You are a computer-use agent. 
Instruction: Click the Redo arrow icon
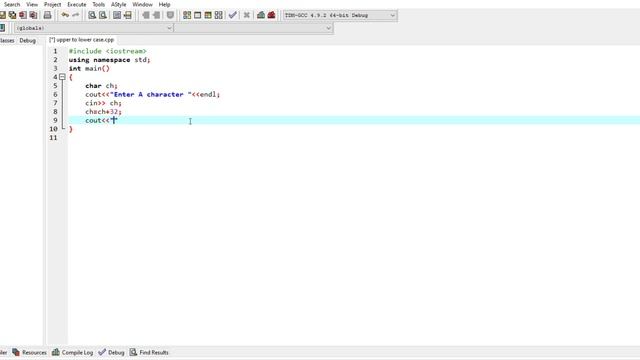point(76,15)
